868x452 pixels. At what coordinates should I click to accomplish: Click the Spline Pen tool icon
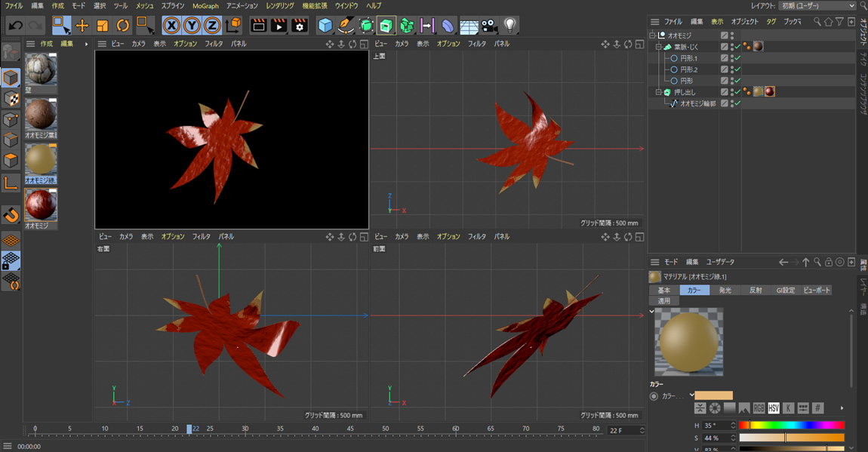pyautogui.click(x=345, y=26)
